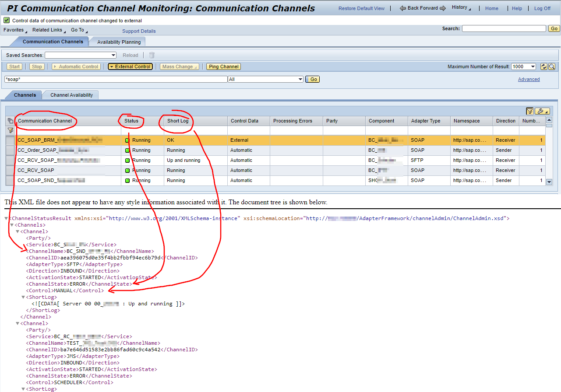The width and height of the screenshot is (561, 392).
Task: Click Go button next to *soap* filter
Action: (313, 79)
